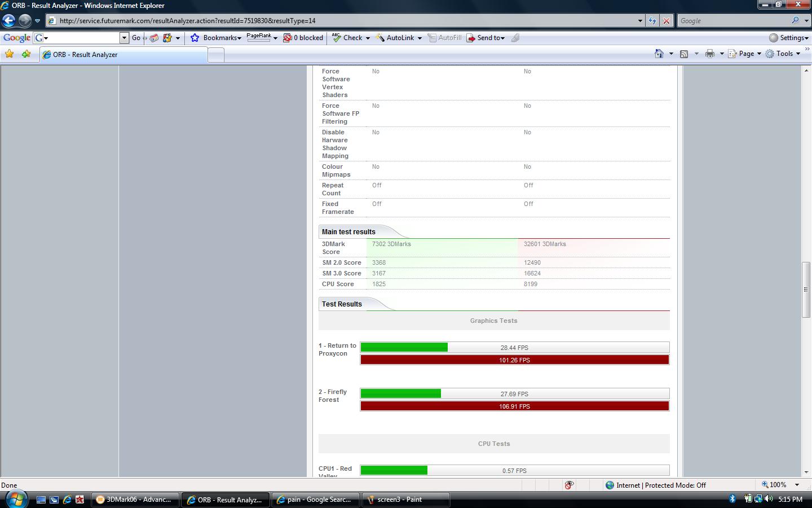
Task: Expand the Home dropdown arrow
Action: click(x=671, y=54)
